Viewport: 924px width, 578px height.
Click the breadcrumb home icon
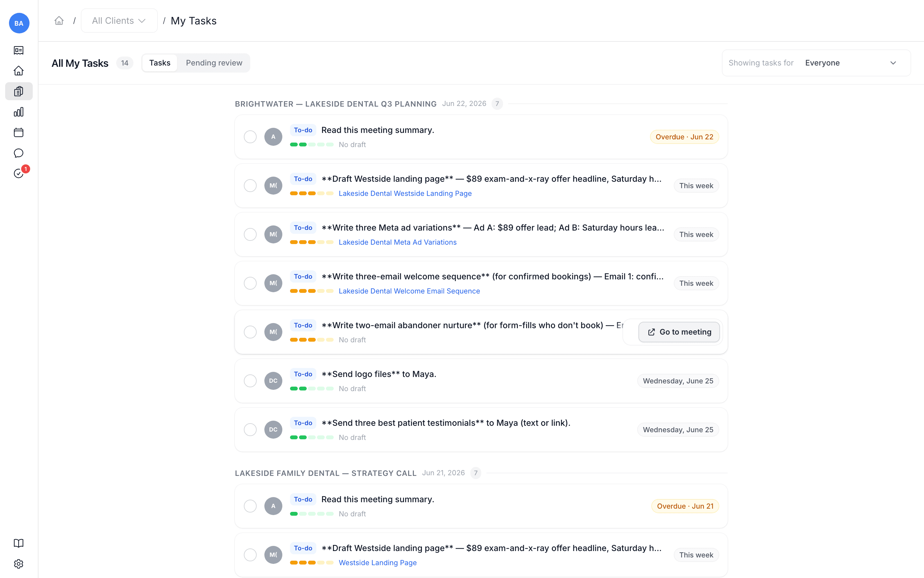click(59, 21)
